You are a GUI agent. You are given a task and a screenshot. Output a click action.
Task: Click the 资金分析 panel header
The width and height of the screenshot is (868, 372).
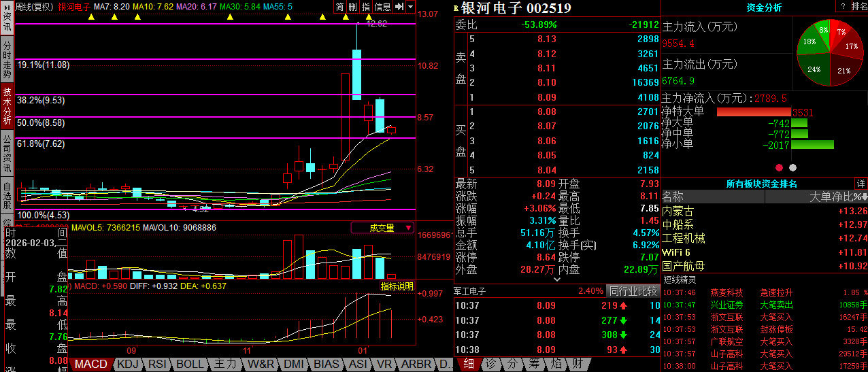[x=764, y=7]
